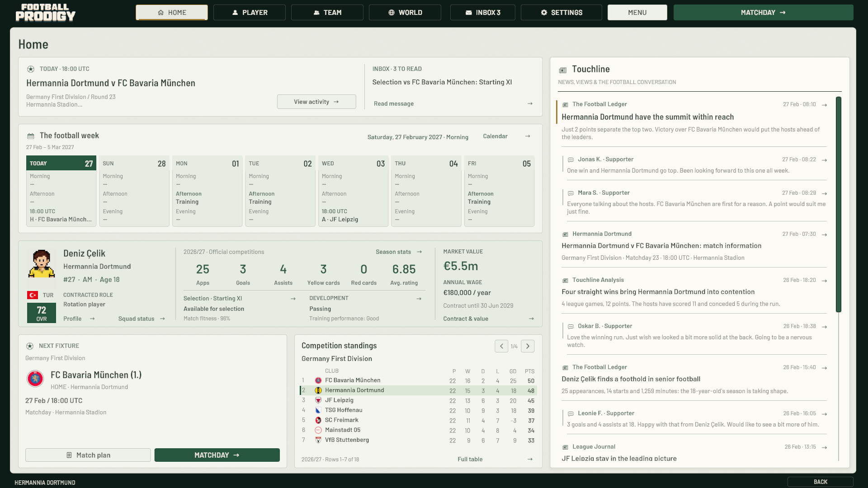The width and height of the screenshot is (868, 488).
Task: Open Touchline Analysis article arrow
Action: 824,281
